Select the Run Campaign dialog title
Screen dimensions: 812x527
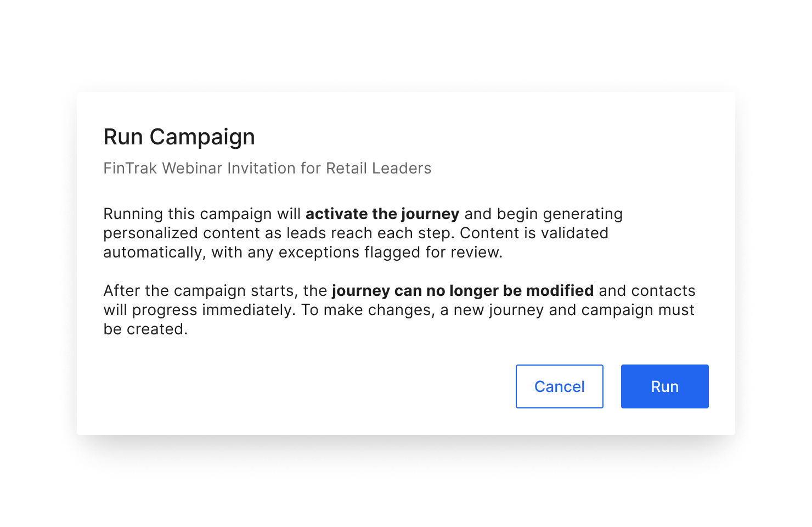click(179, 137)
